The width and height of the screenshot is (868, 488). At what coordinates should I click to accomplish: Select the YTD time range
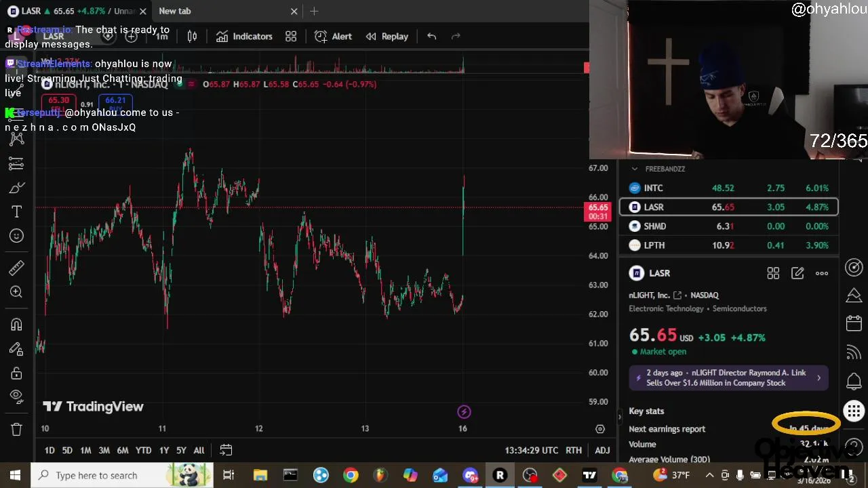[x=143, y=450]
